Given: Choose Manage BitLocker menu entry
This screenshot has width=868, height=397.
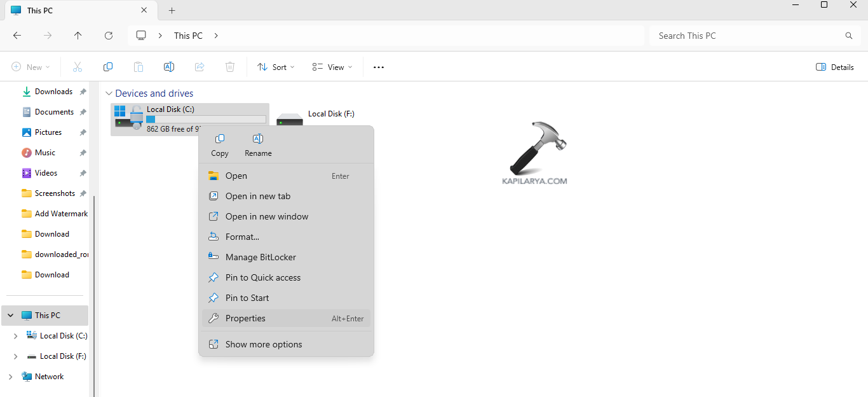Looking at the screenshot, I should [261, 258].
